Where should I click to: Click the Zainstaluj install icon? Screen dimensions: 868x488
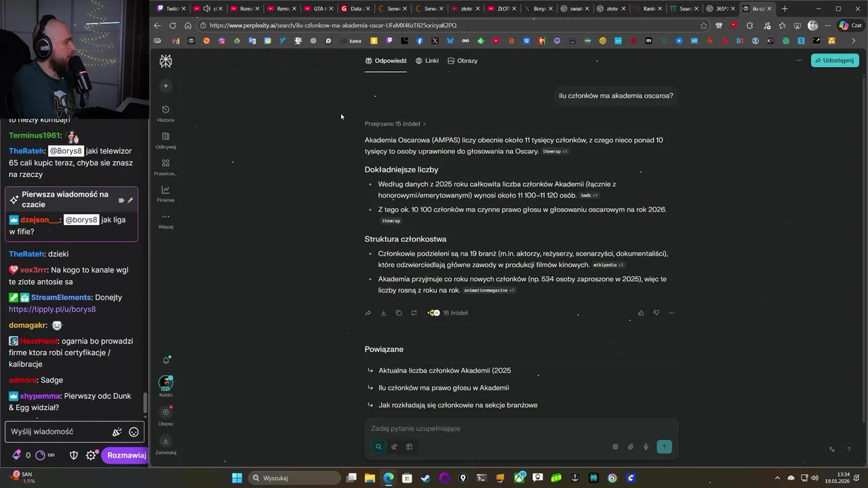pyautogui.click(x=165, y=441)
